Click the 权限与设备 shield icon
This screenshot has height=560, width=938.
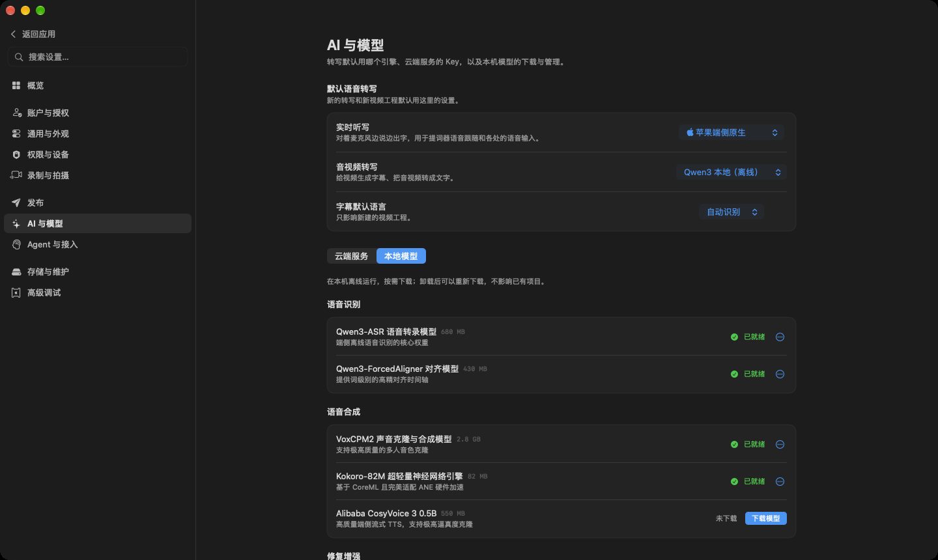point(16,154)
